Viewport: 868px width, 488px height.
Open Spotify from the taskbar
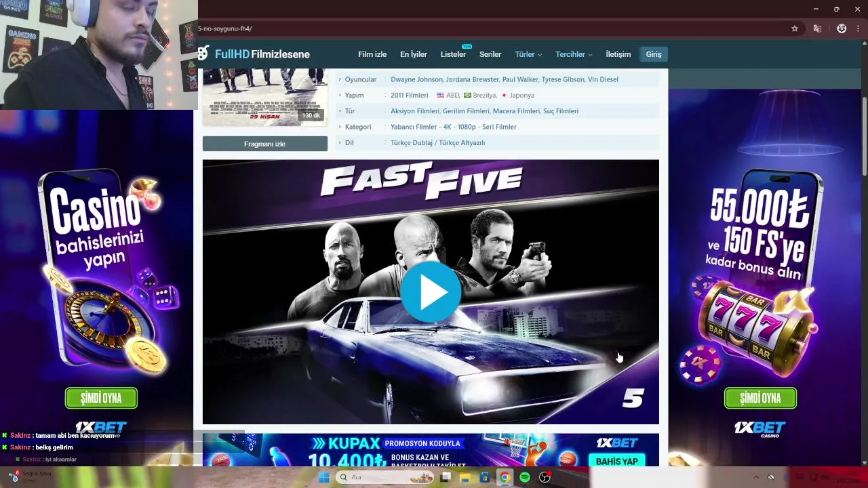coord(525,477)
